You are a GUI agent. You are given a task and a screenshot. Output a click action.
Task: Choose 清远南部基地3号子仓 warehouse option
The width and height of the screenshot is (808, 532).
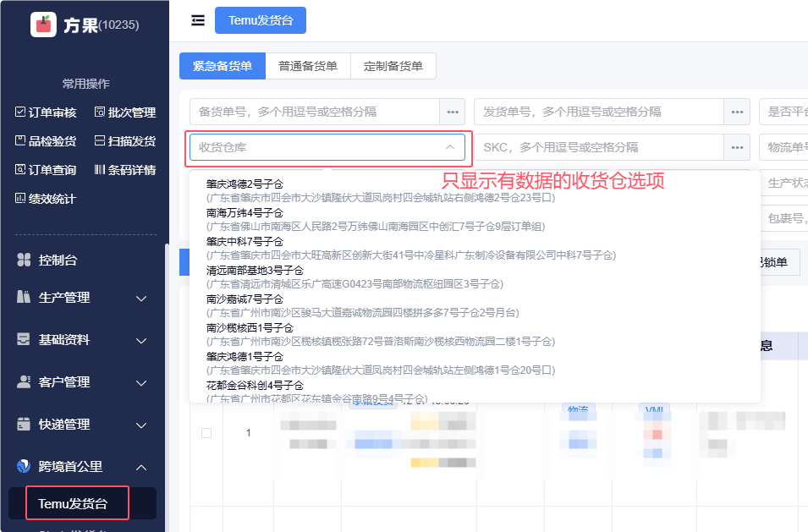pyautogui.click(x=355, y=277)
